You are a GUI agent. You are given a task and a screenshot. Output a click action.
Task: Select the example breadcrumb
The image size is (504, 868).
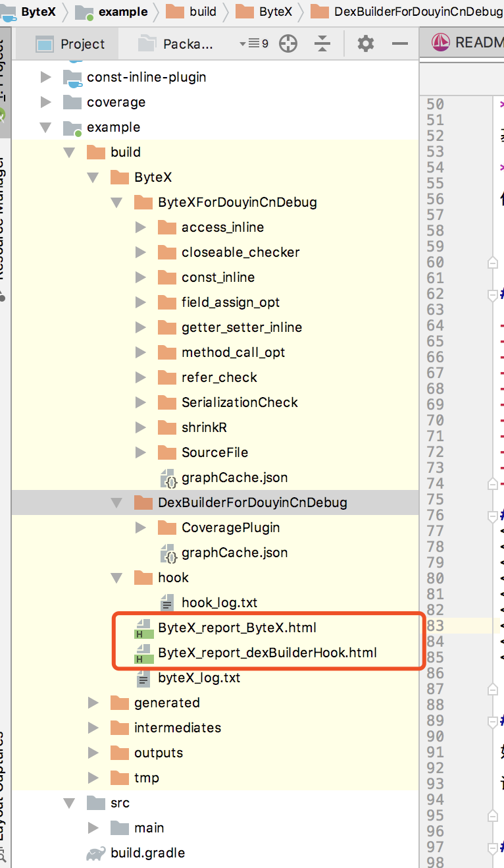113,12
